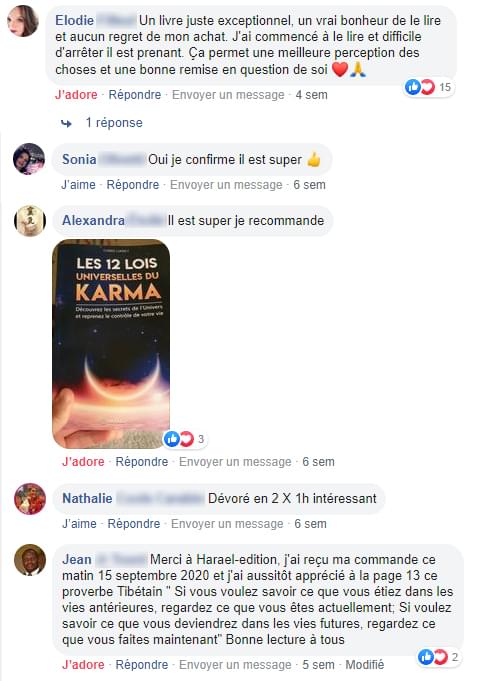497x681 pixels.
Task: Open Alexandra's Karma book photo
Action: (111, 344)
